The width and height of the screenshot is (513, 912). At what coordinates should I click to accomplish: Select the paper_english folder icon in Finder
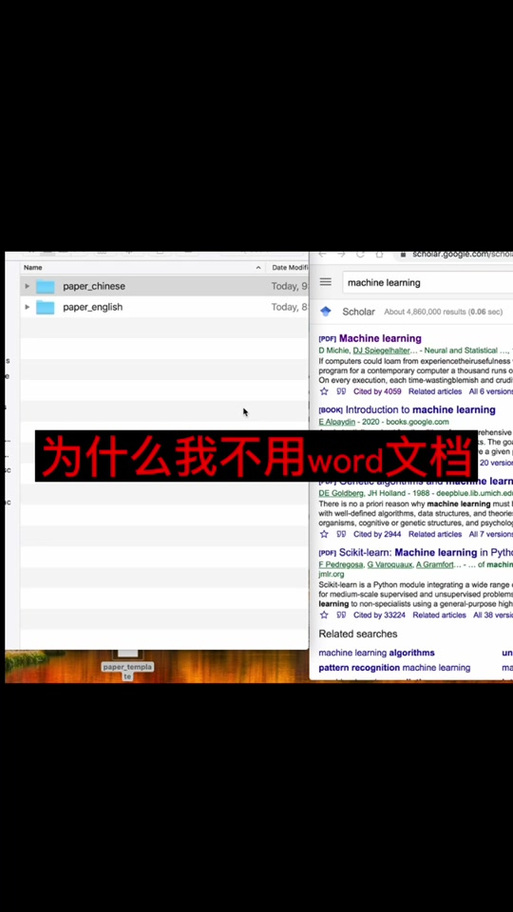click(x=45, y=307)
